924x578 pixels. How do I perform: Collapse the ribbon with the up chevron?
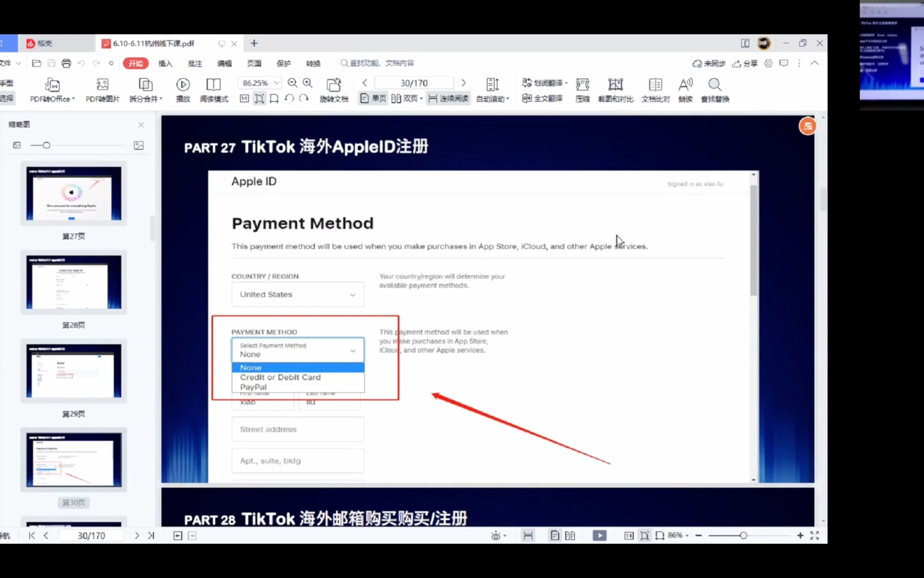[814, 63]
